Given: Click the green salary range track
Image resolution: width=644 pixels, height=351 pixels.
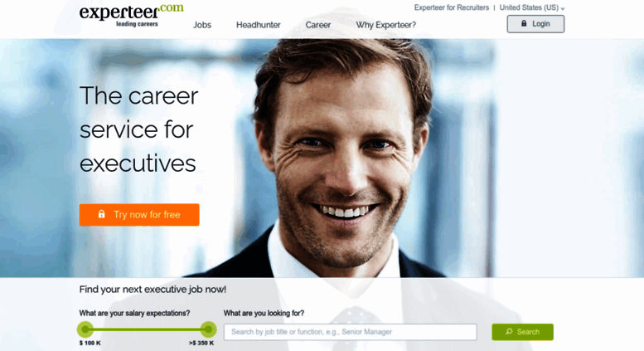Looking at the screenshot, I should [x=147, y=329].
